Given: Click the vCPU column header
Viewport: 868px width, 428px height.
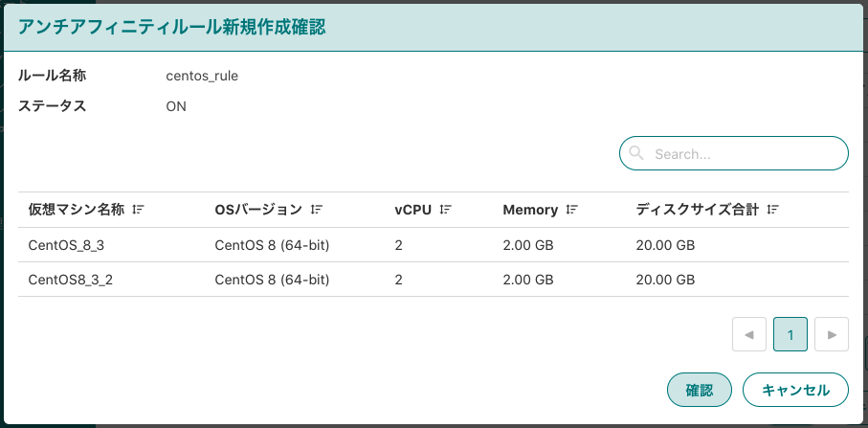Looking at the screenshot, I should tap(413, 210).
